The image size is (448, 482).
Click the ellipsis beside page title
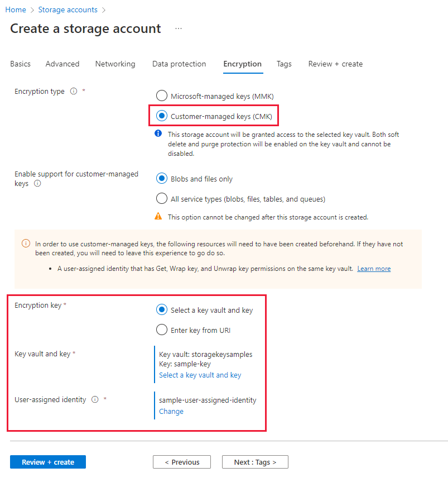(x=178, y=28)
